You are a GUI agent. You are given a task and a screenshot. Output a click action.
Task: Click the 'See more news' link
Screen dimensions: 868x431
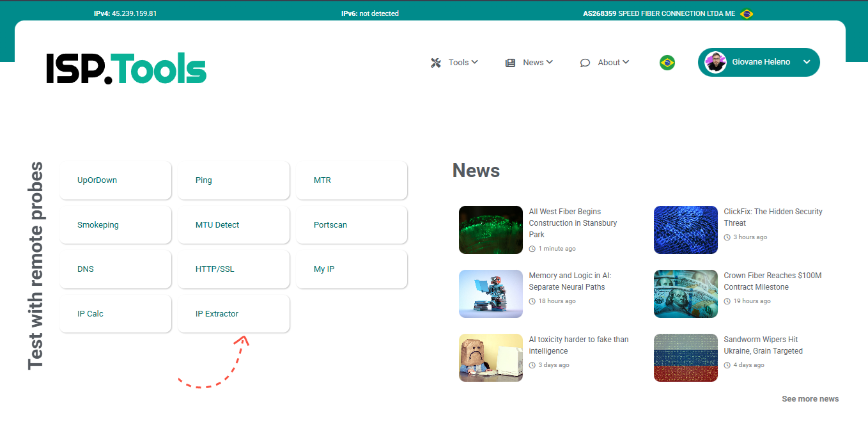coord(810,398)
